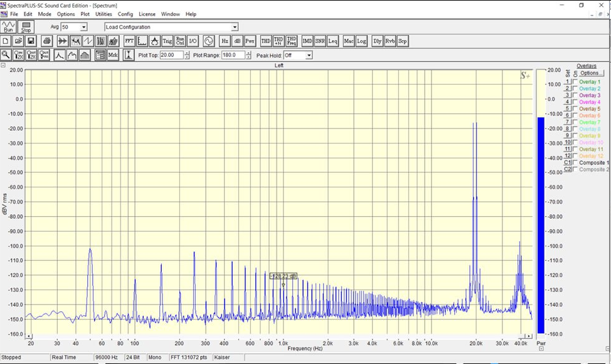Image resolution: width=611 pixels, height=364 pixels.
Task: Click the blue Pwr level meter bar
Action: 541,225
